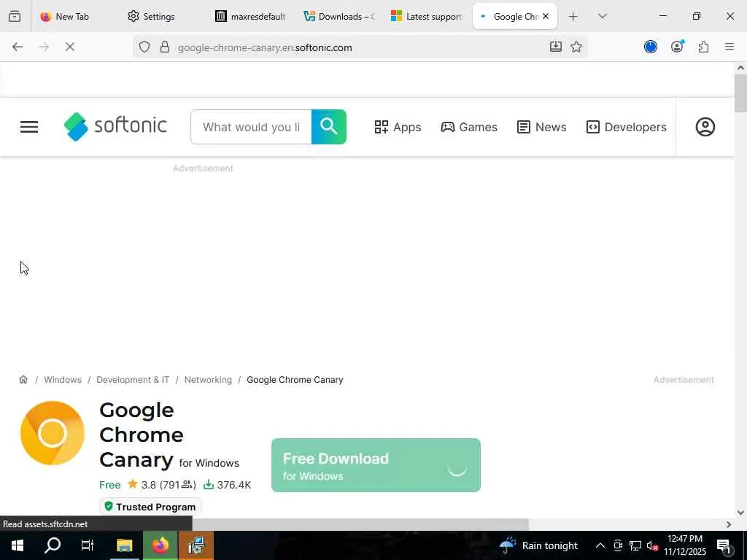Switch to the Settings tab
The height and width of the screenshot is (560, 747).
(x=158, y=16)
